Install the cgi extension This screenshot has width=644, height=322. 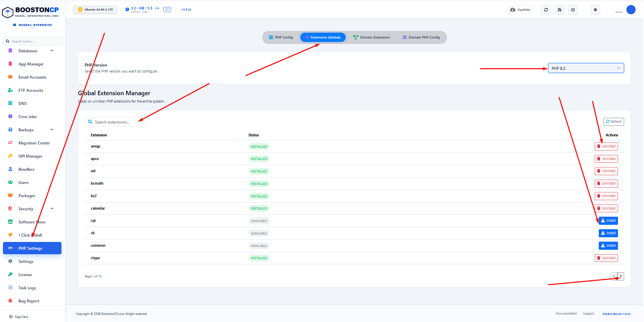click(608, 221)
